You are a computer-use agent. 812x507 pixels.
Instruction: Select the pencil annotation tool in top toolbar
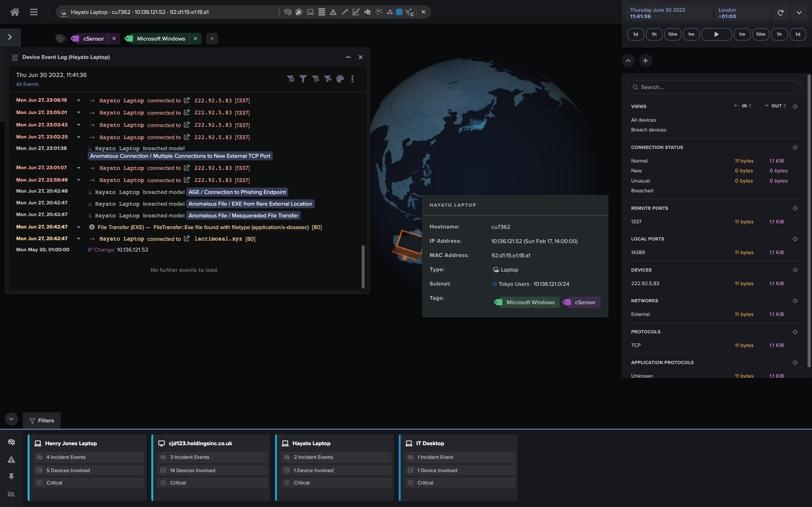344,12
